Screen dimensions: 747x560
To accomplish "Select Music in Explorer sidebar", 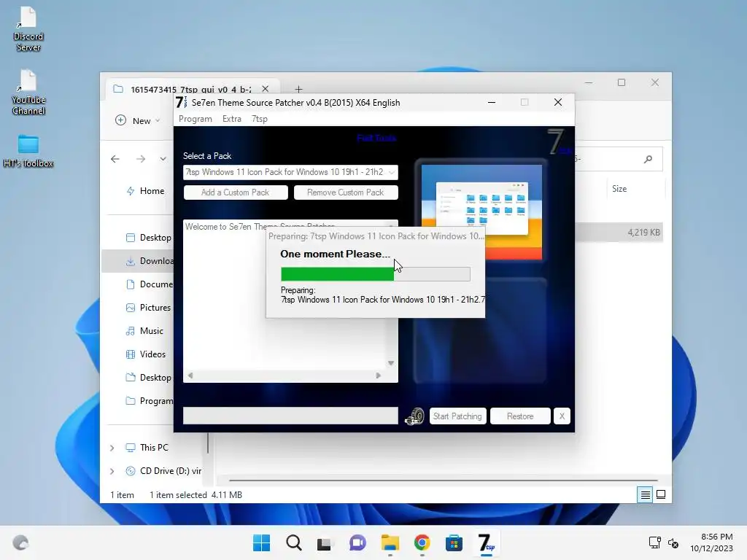I will click(144, 331).
